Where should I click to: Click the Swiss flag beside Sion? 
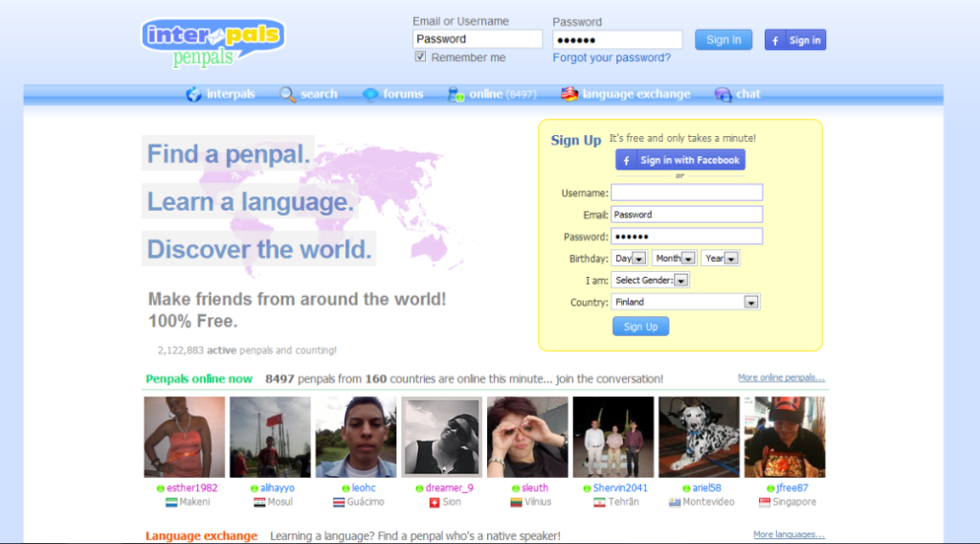(x=434, y=502)
